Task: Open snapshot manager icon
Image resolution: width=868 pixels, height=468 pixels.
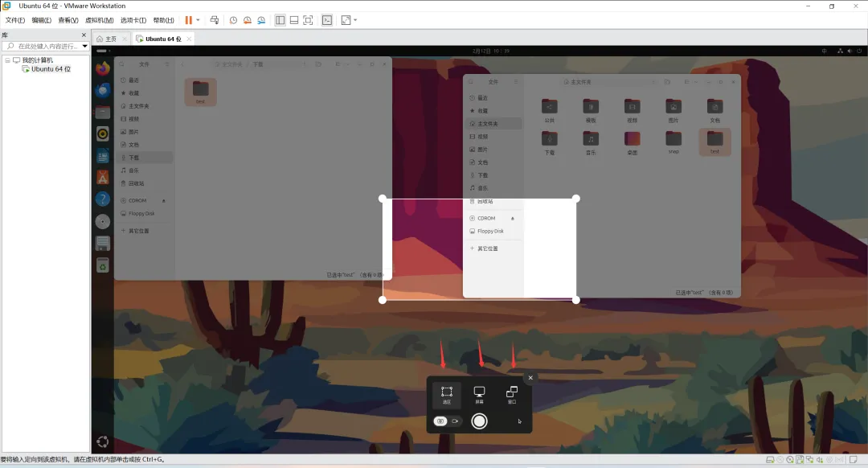Action: coord(261,20)
